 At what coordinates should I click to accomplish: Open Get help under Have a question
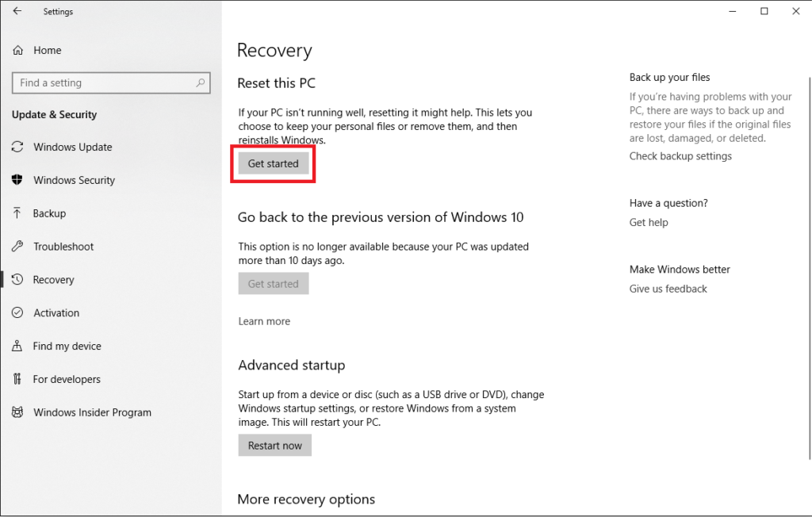[x=649, y=222]
